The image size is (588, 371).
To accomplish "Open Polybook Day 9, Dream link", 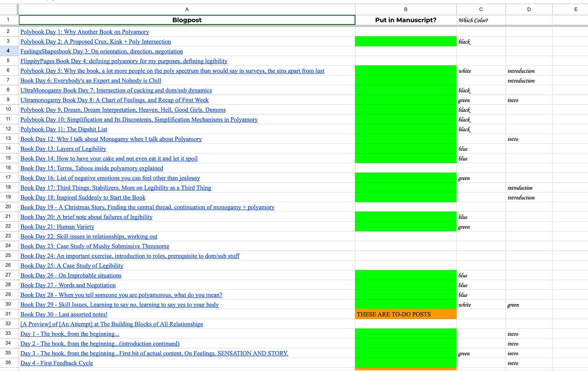I will click(123, 110).
